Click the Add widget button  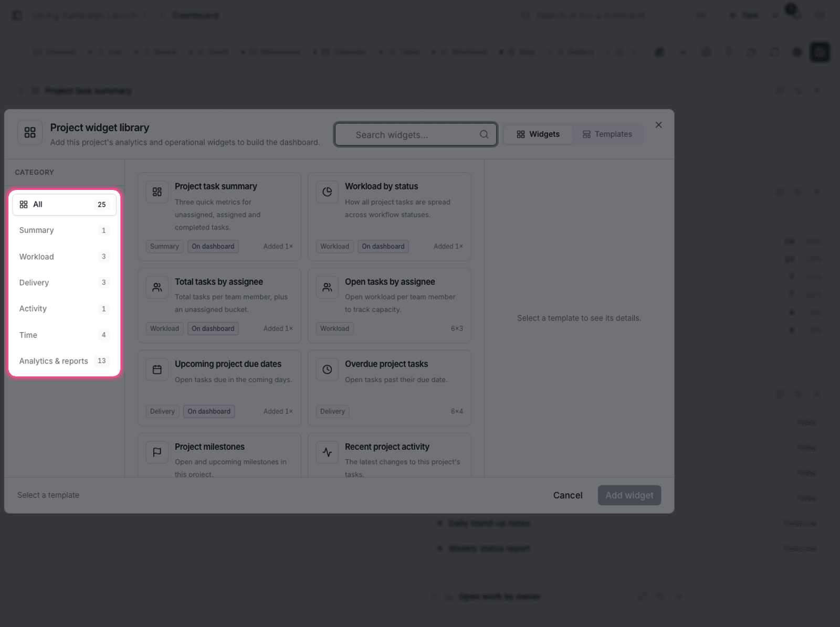[x=629, y=495]
